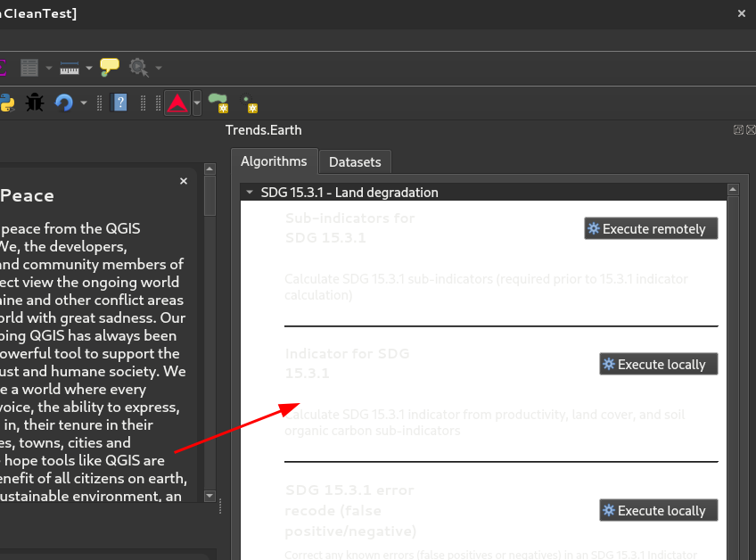This screenshot has height=560, width=756.
Task: Click the toolbar handle left of Help icon
Action: pos(99,103)
